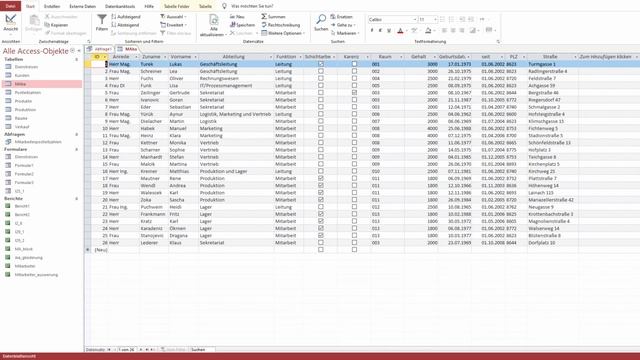
Task: Toggle Schichtarbeit checkbox for Turek
Action: (x=321, y=64)
